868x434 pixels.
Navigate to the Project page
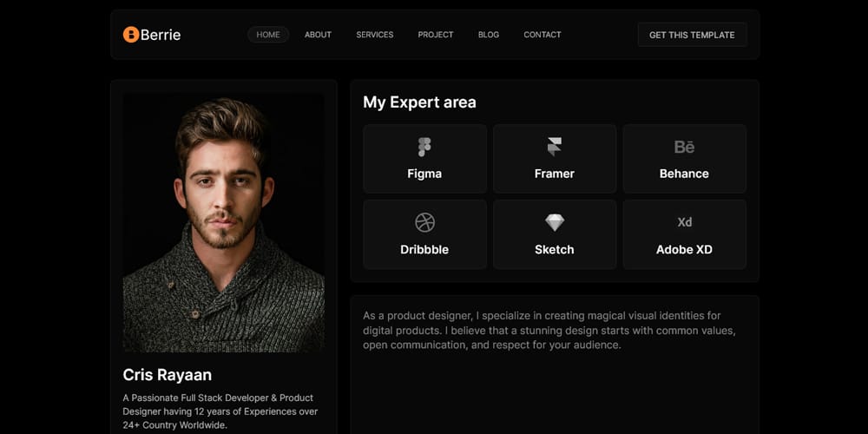436,35
